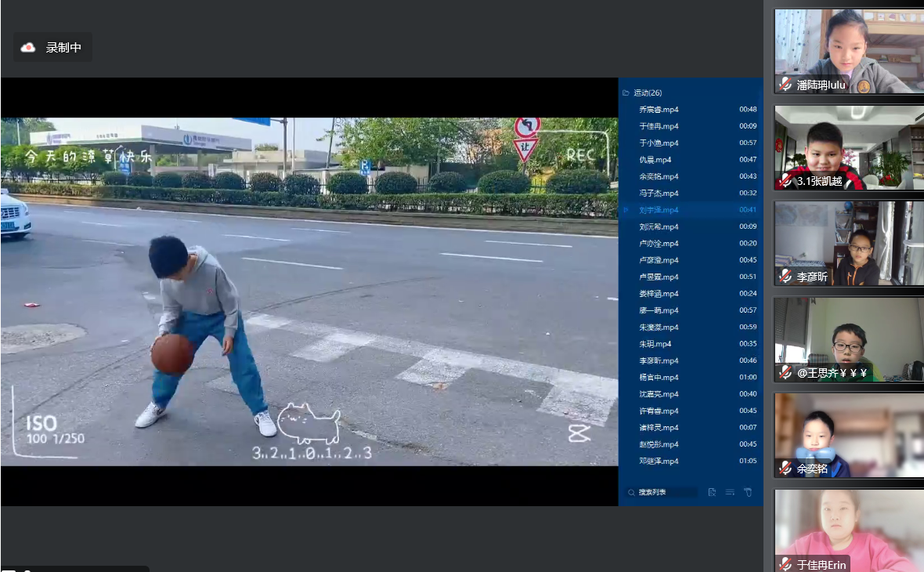Screen dimensions: 924x572
Task: Open the playlist sort order icon
Action: coord(730,492)
